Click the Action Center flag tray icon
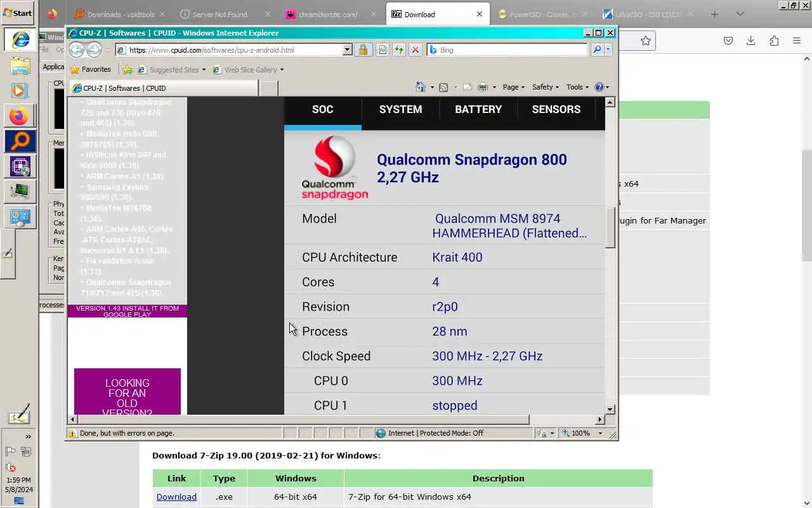Viewport: 812px width, 508px height. tap(10, 451)
